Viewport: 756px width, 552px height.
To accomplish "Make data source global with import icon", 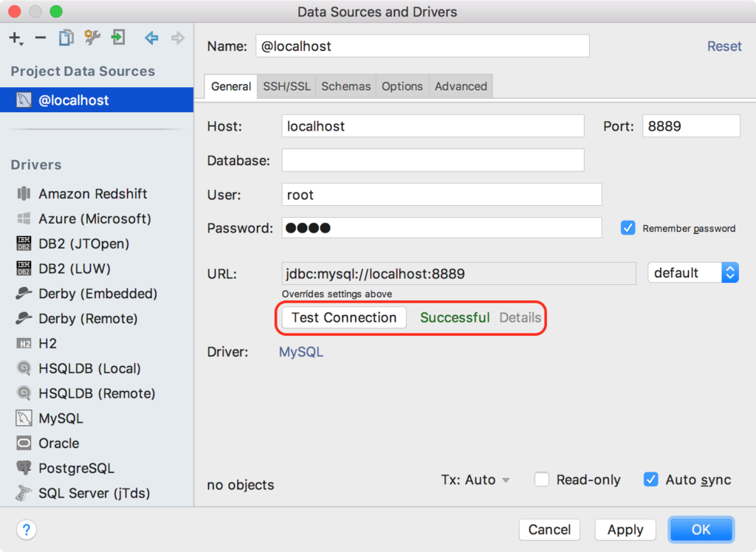I will pos(118,37).
